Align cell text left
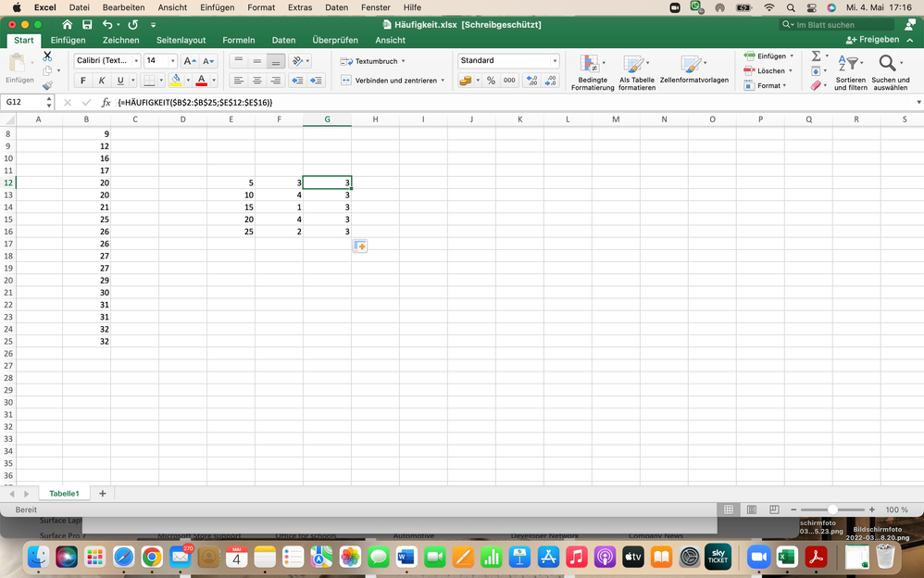The image size is (924, 578). (238, 81)
